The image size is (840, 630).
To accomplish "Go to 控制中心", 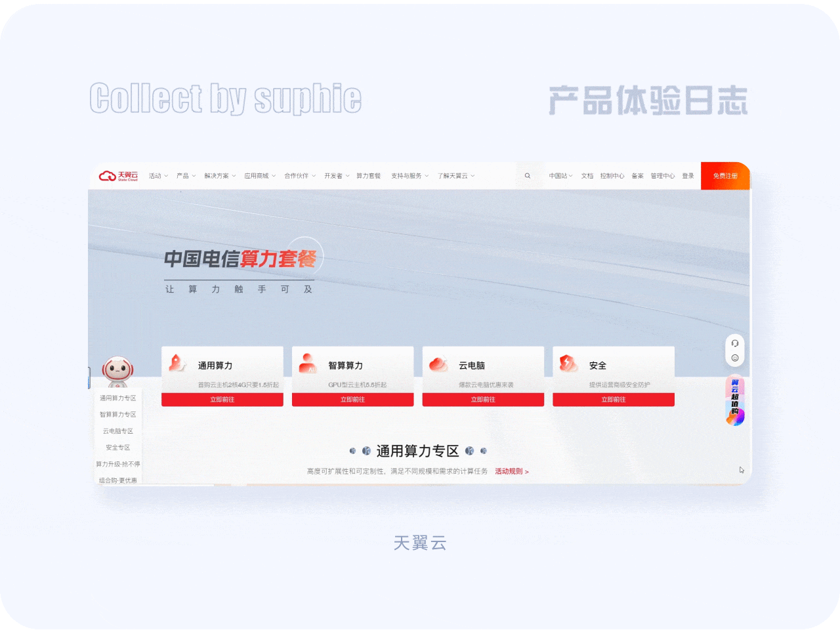I will click(612, 176).
